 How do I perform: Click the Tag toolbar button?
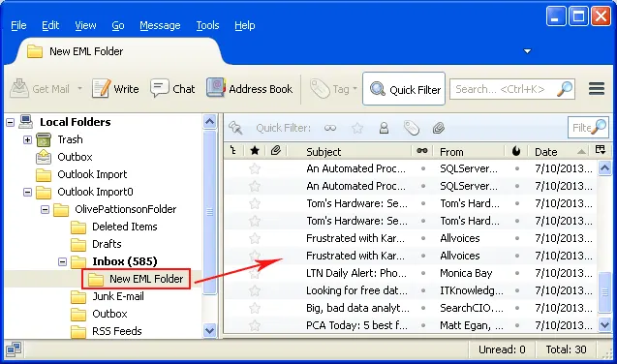click(333, 89)
